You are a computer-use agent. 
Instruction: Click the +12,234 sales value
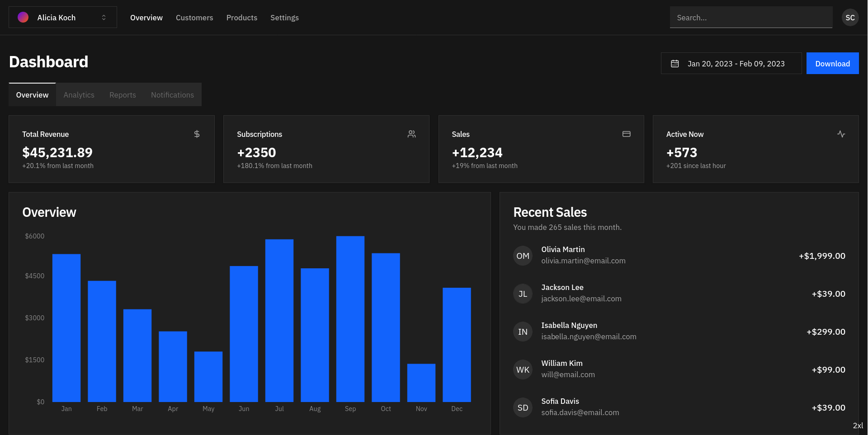[477, 153]
